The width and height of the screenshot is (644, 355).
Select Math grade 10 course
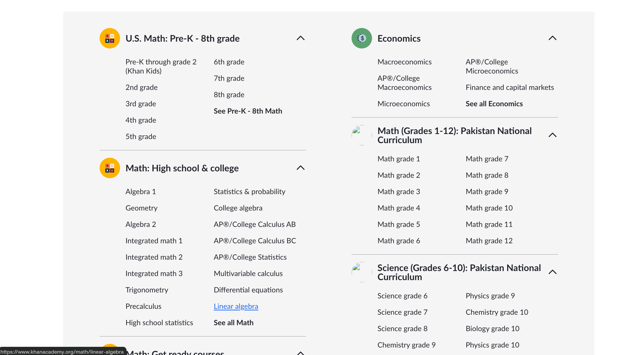coord(489,208)
